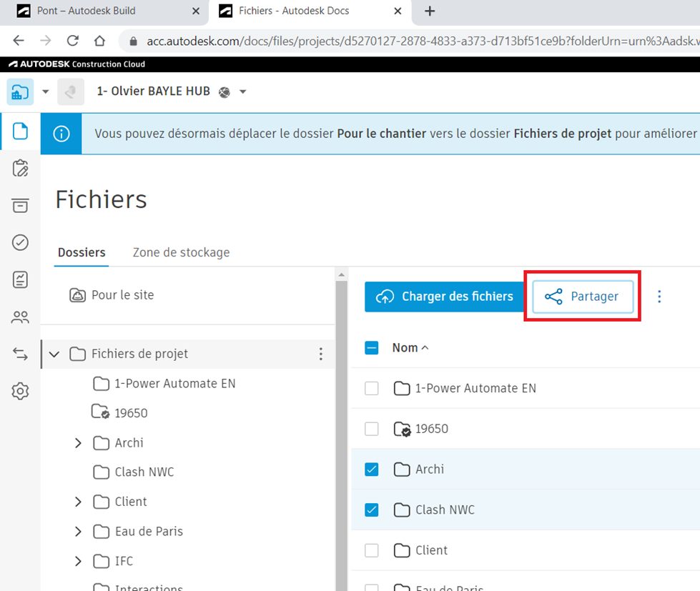Click the folder tree scrollbar up arrow
The height and width of the screenshot is (591, 700).
pos(342,274)
